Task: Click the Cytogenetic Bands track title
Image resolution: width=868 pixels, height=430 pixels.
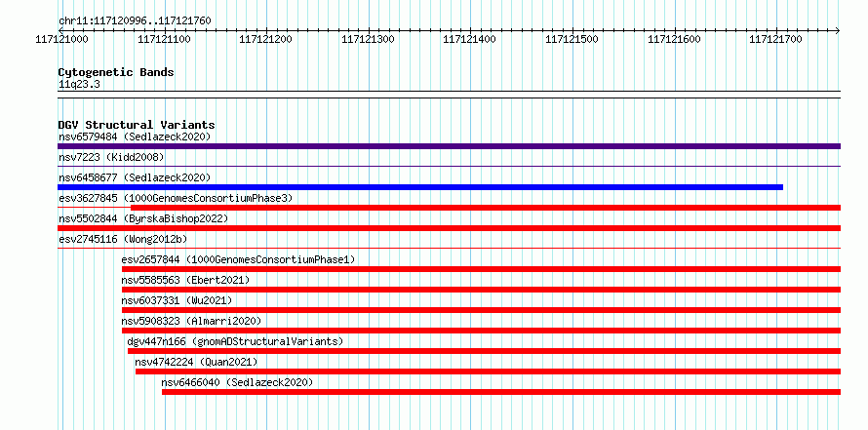Action: tap(116, 72)
